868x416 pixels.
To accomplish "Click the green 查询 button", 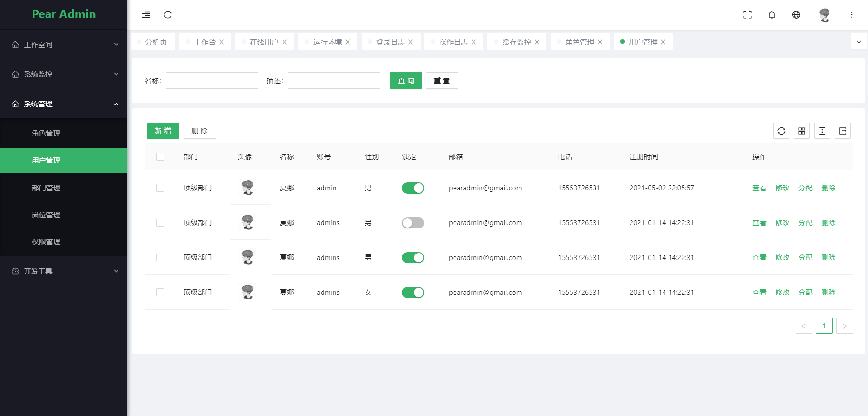I will click(406, 81).
